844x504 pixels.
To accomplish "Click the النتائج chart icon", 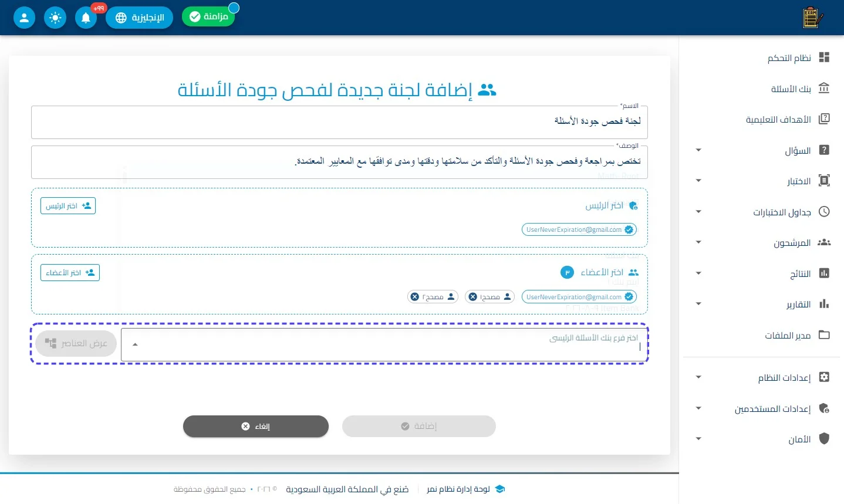I will pos(824,273).
